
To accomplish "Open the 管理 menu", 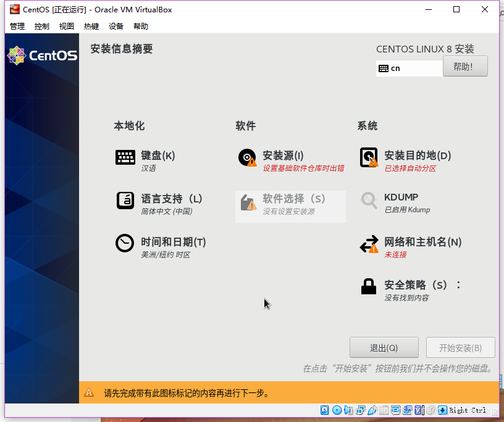I will (x=17, y=27).
